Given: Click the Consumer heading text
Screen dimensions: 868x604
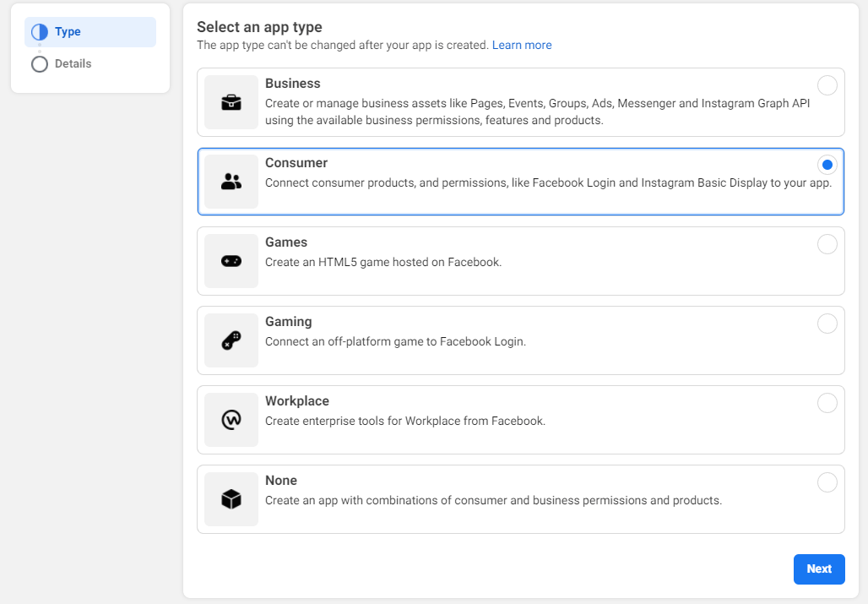Looking at the screenshot, I should tap(296, 163).
